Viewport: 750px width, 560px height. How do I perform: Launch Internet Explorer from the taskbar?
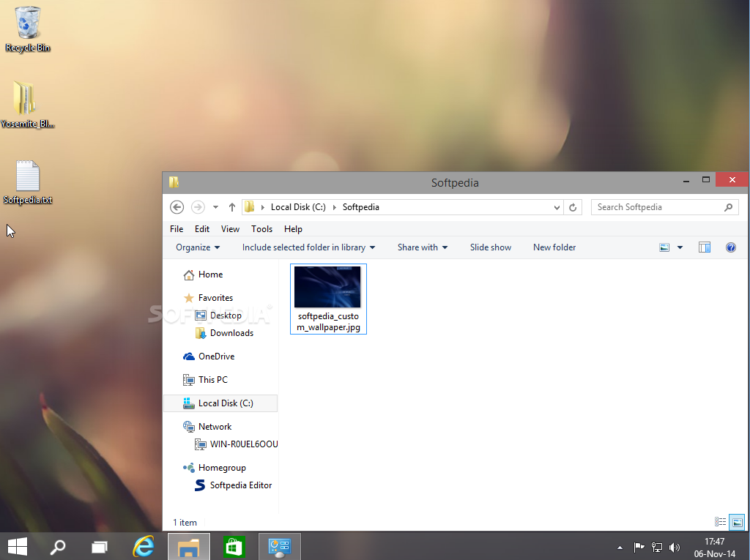tap(144, 546)
